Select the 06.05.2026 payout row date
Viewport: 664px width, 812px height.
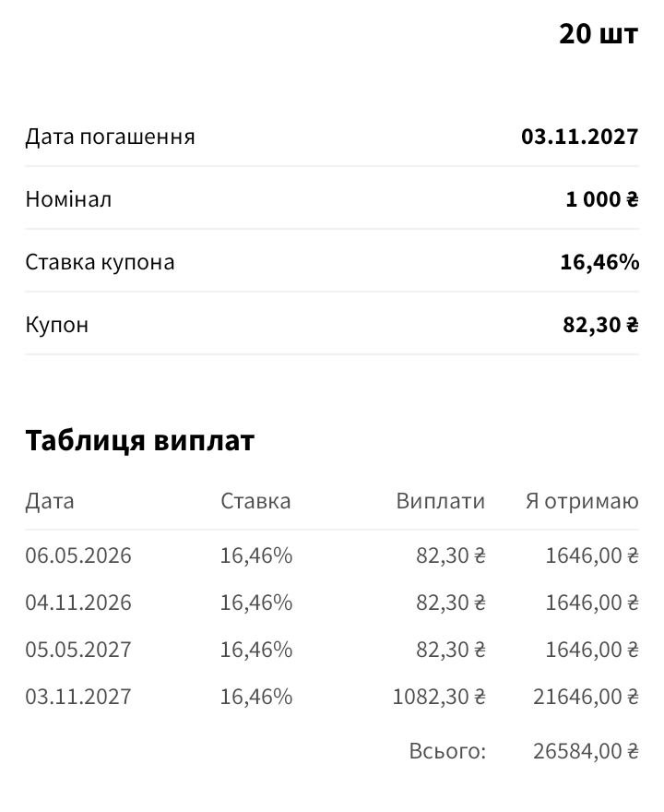(x=78, y=555)
